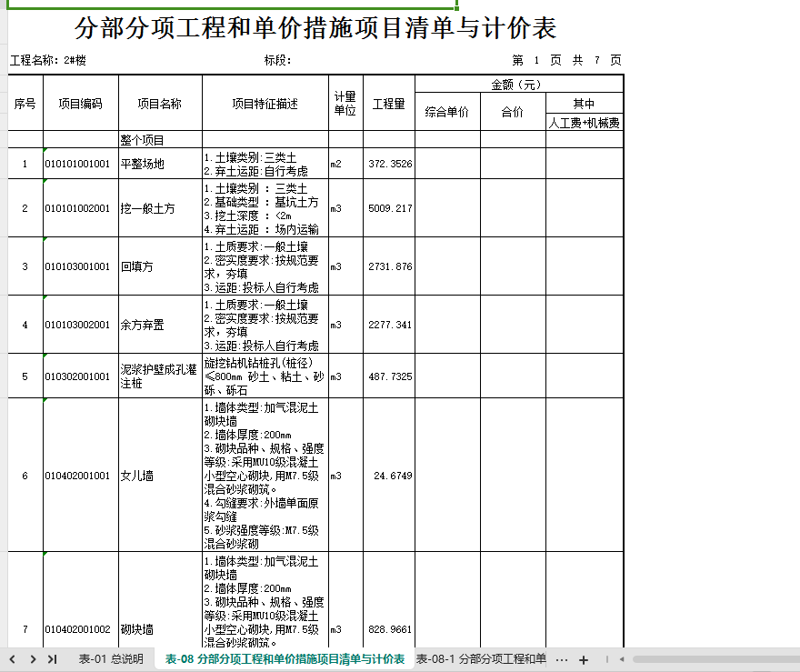Open the 表-01 总说明 sheet tab
This screenshot has width=800, height=672.
(111, 659)
